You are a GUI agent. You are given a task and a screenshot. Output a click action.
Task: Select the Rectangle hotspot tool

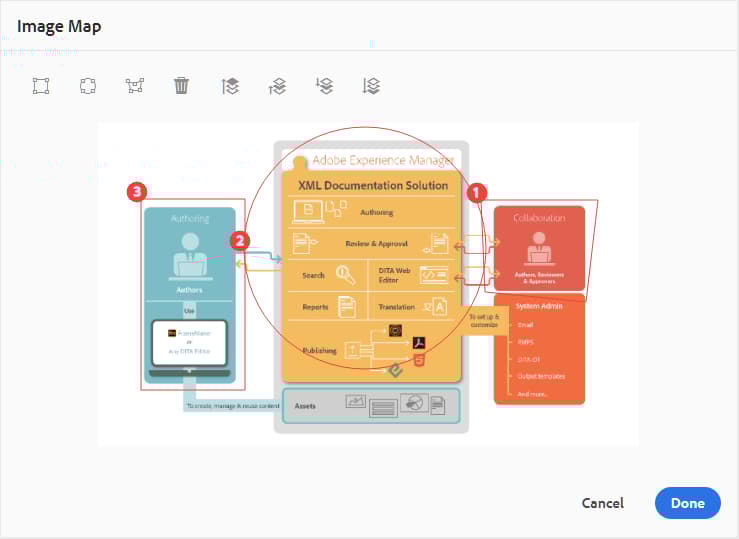click(41, 86)
